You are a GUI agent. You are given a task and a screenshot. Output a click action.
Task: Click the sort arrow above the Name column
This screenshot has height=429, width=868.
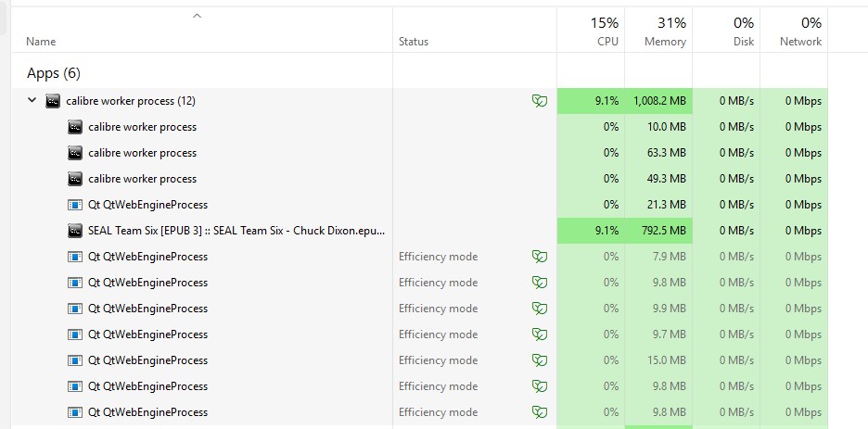[x=197, y=16]
